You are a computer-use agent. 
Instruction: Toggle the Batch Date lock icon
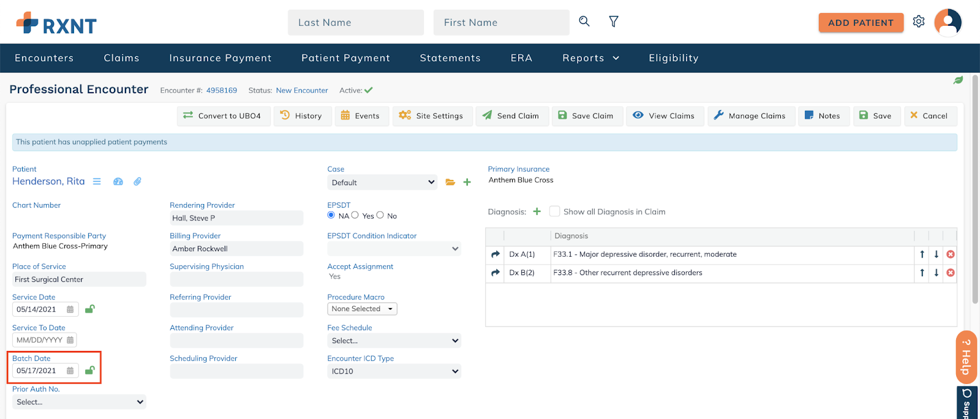[x=89, y=370]
